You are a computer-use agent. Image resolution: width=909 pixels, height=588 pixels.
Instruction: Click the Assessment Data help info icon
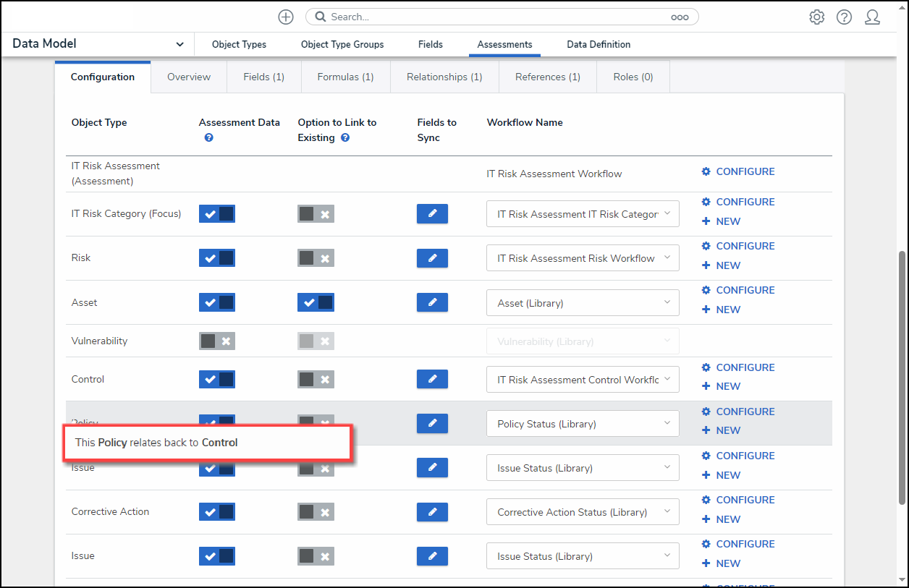click(208, 137)
